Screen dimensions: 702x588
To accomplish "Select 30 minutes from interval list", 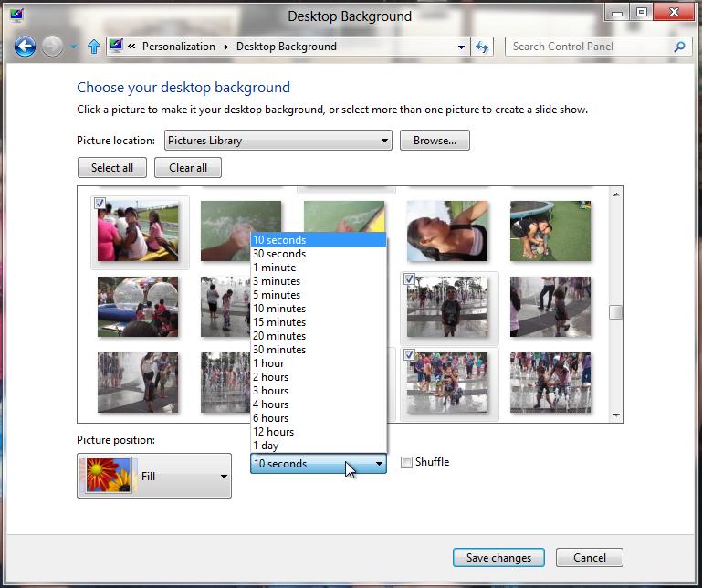I will click(x=279, y=350).
